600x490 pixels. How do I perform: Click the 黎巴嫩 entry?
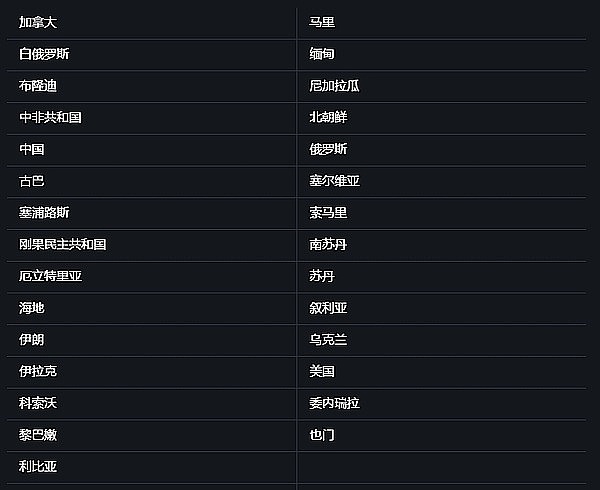point(39,435)
